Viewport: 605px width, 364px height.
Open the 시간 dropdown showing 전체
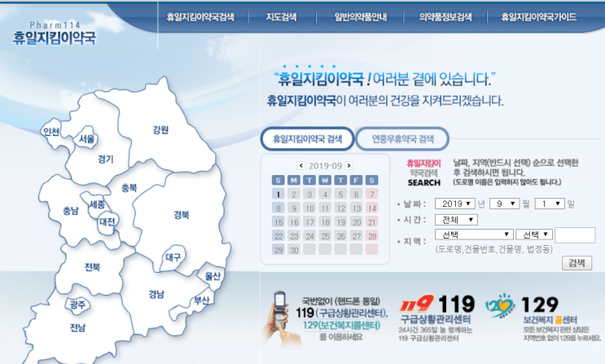click(456, 220)
